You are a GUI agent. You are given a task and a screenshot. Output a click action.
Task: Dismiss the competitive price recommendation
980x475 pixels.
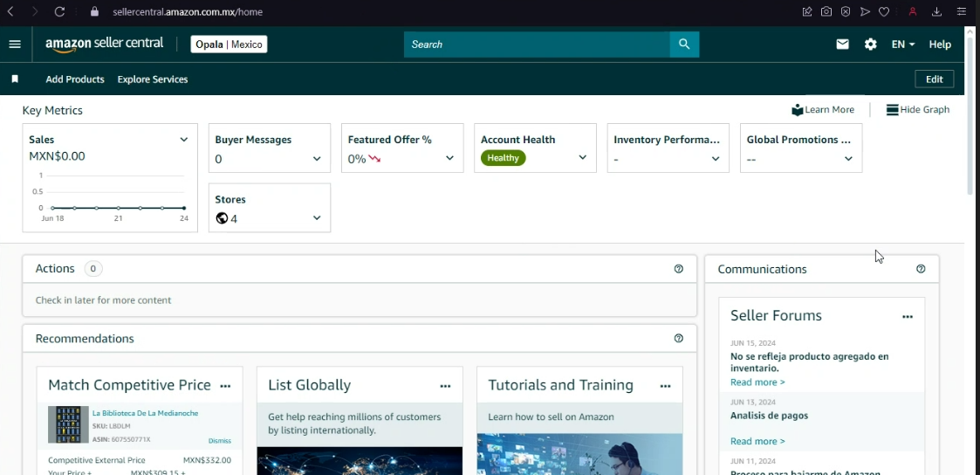tap(219, 441)
